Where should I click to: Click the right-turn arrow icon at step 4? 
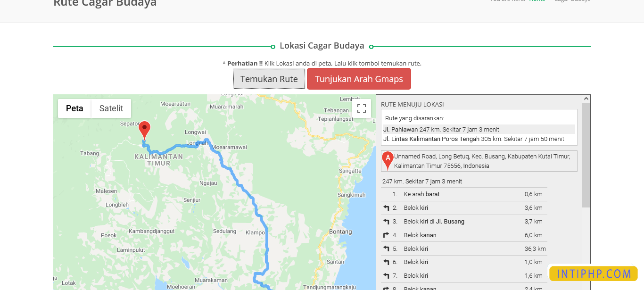click(x=387, y=235)
